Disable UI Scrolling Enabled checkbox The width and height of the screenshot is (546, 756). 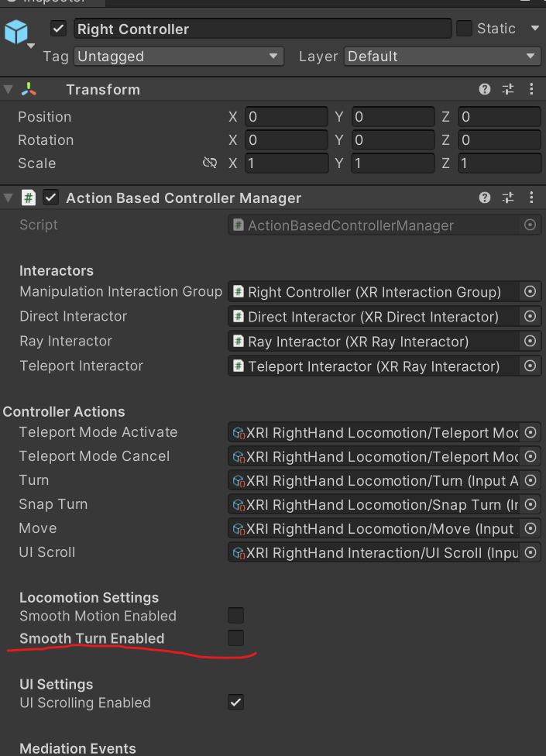235,703
